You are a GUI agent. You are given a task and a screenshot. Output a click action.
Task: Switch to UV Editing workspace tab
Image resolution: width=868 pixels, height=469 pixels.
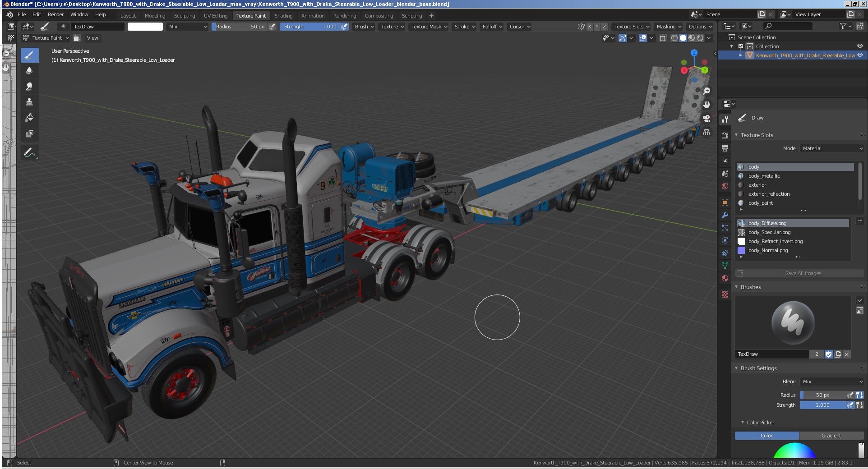(x=216, y=15)
